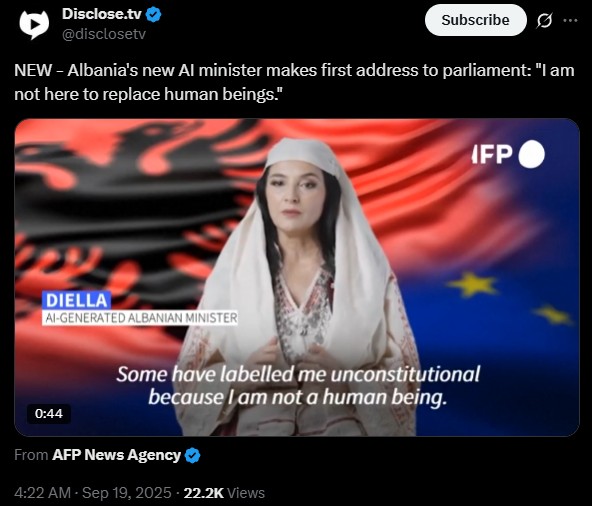Open the three-dot more options menu
Viewport: 592px width, 506px height.
pyautogui.click(x=570, y=20)
